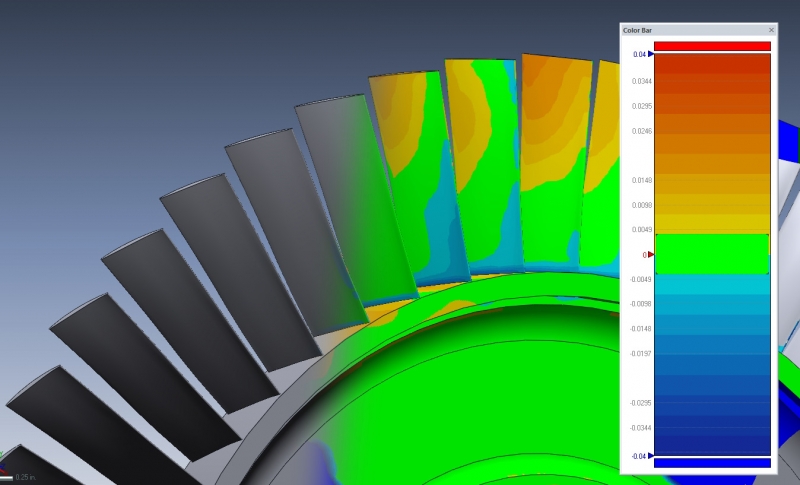Screen dimensions: 800x485
Task: Select the blue below-range color swatch
Action: 712,463
